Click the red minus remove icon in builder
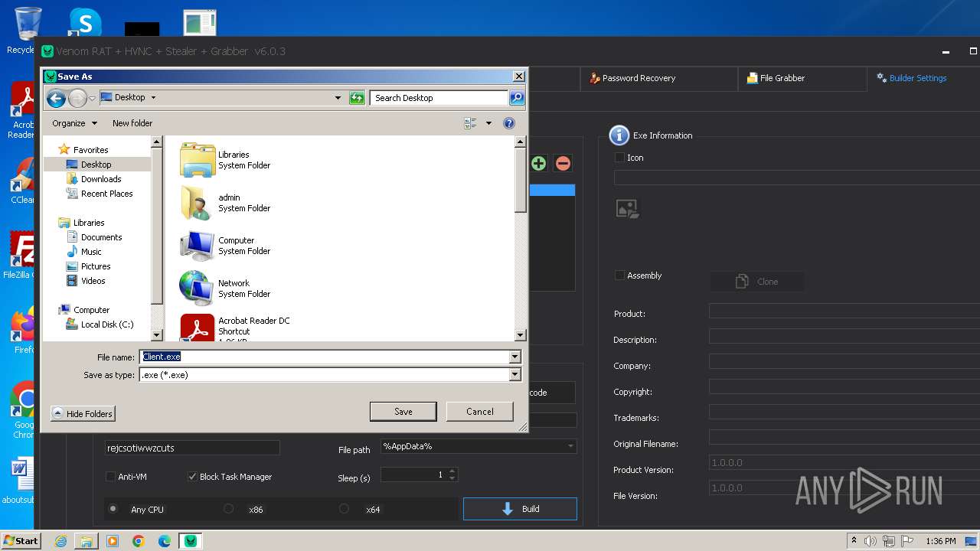 (563, 163)
